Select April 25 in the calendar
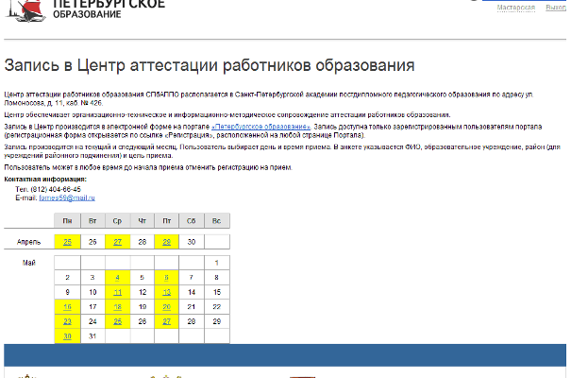The height and width of the screenshot is (378, 588). point(68,242)
